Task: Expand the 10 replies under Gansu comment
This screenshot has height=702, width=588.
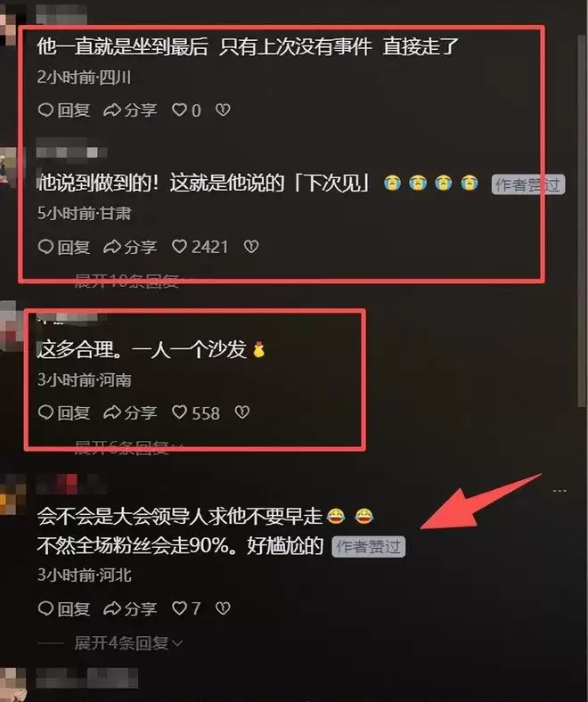Action: pyautogui.click(x=132, y=282)
